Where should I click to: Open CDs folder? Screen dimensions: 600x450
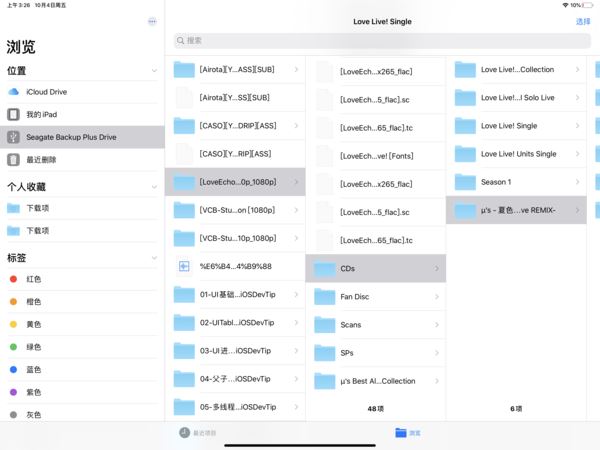tap(376, 269)
